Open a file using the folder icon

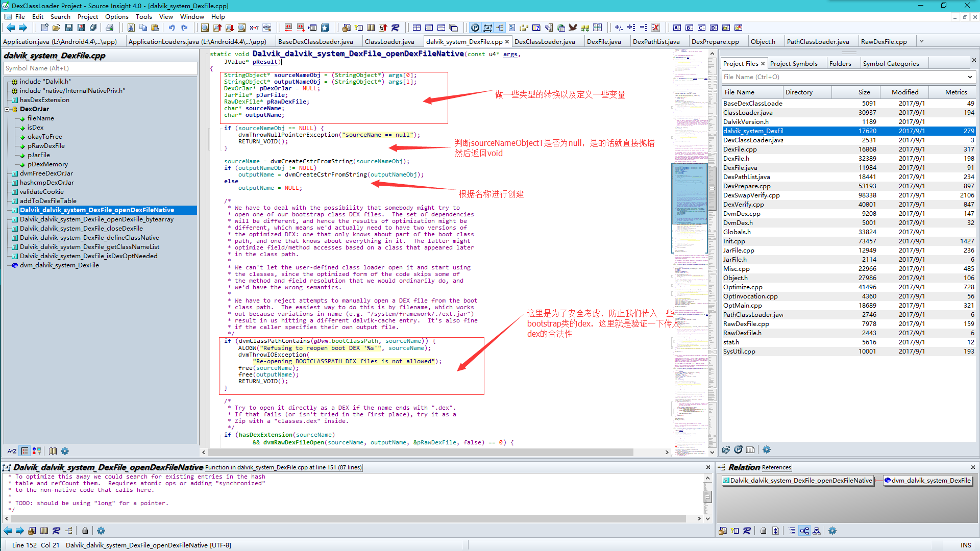pyautogui.click(x=56, y=28)
